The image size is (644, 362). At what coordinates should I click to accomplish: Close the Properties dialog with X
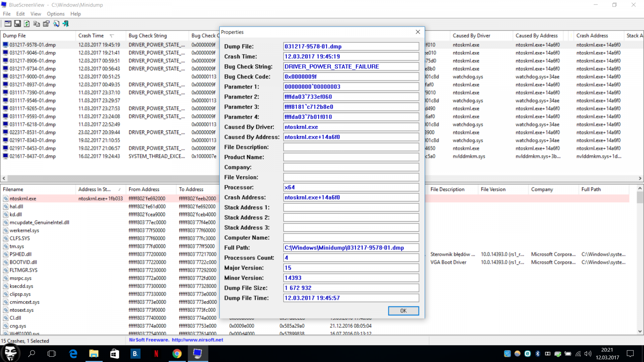click(418, 32)
